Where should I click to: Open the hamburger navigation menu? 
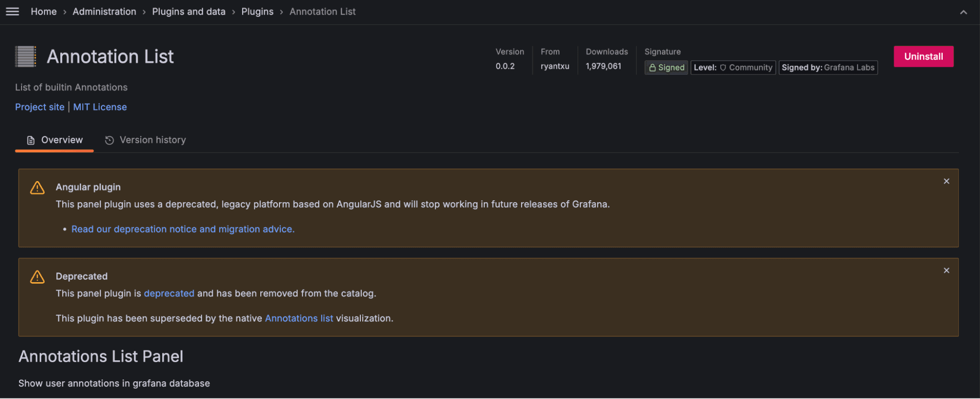pos(12,11)
